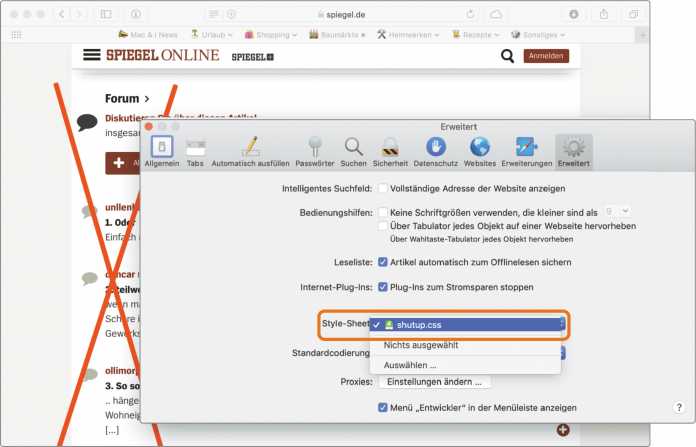Open the iCloud tabs button

(x=496, y=14)
